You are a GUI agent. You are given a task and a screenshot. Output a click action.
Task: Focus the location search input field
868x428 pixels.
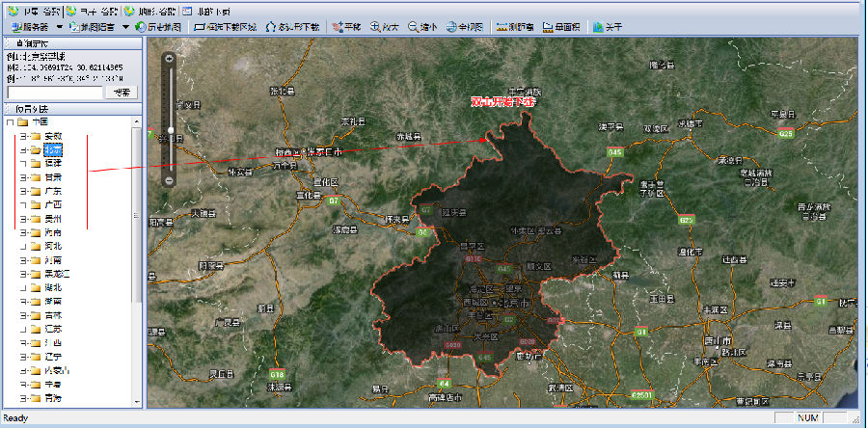[x=55, y=93]
